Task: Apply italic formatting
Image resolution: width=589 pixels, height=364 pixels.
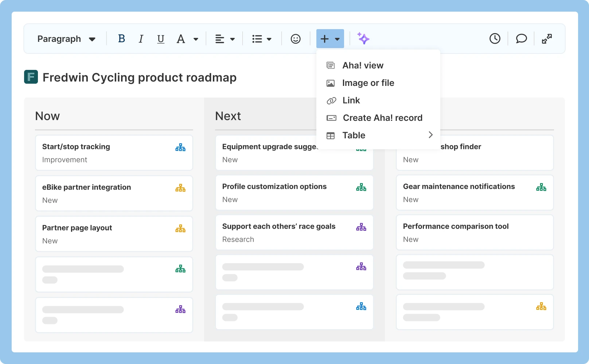Action: coord(141,39)
